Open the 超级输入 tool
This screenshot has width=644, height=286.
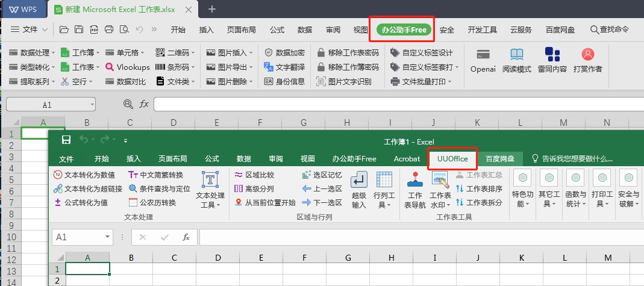pos(359,190)
